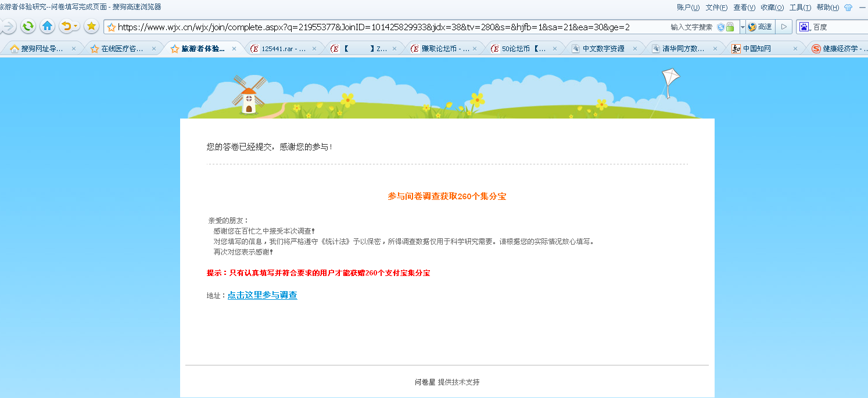Open the undo closed-tab history dropdown arrow
The width and height of the screenshot is (868, 398).
pyautogui.click(x=76, y=27)
